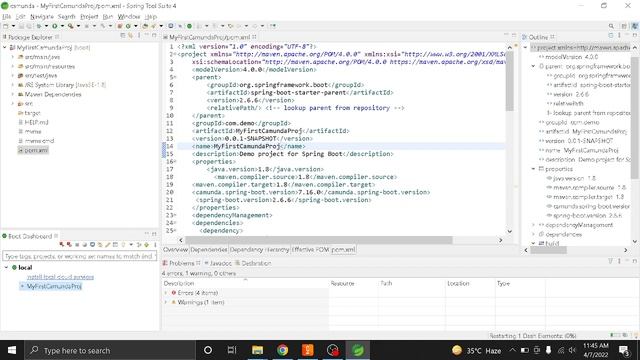The image size is (640, 360).
Task: Collapse the MyFirstCamundaProj project tree
Action: pos(4,47)
